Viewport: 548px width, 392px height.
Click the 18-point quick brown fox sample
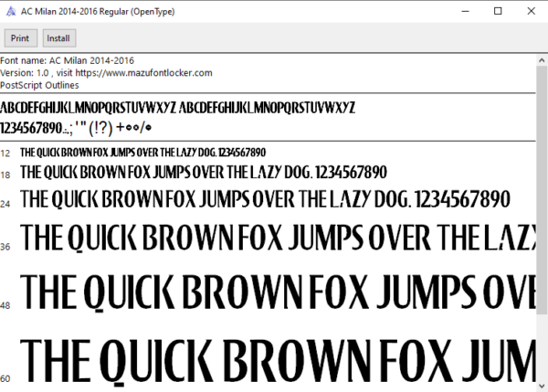[204, 173]
